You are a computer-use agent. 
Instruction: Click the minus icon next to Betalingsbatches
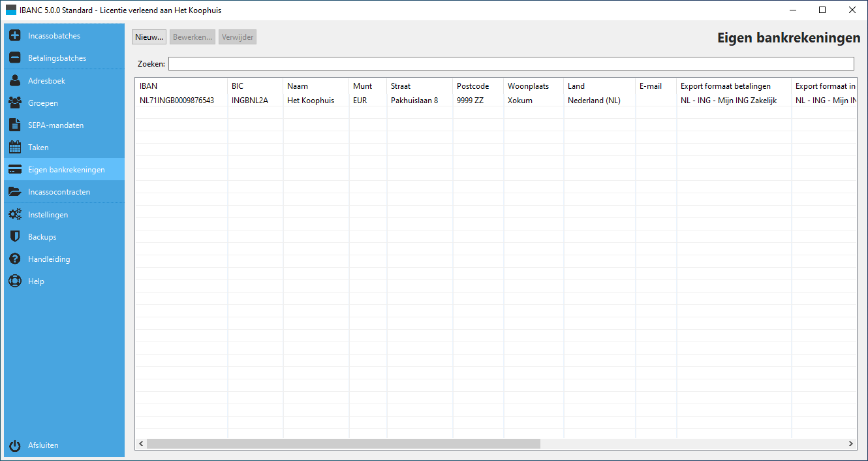click(x=15, y=58)
